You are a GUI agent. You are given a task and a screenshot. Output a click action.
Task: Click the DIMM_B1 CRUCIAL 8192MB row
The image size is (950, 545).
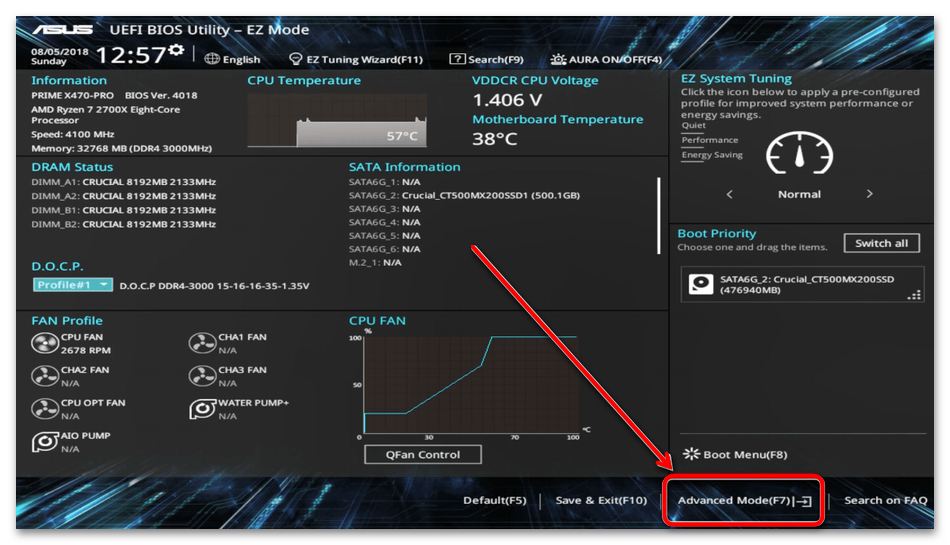click(x=124, y=210)
